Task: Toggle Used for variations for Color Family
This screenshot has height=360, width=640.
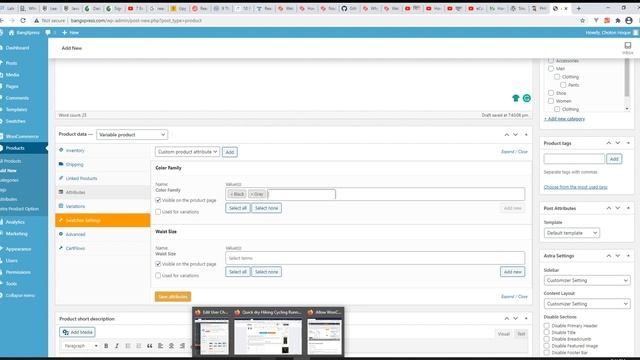Action: (x=158, y=212)
